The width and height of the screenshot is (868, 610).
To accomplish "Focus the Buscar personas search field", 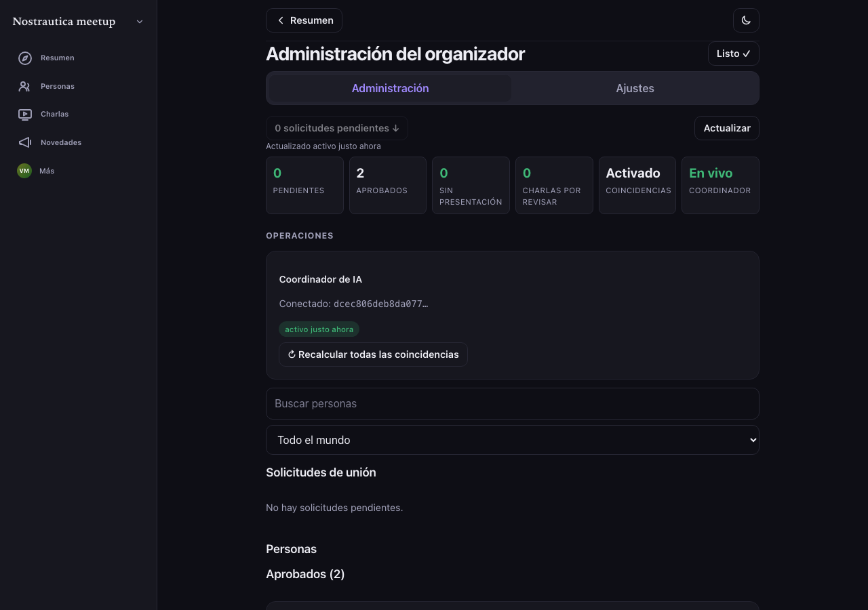I will click(x=513, y=403).
